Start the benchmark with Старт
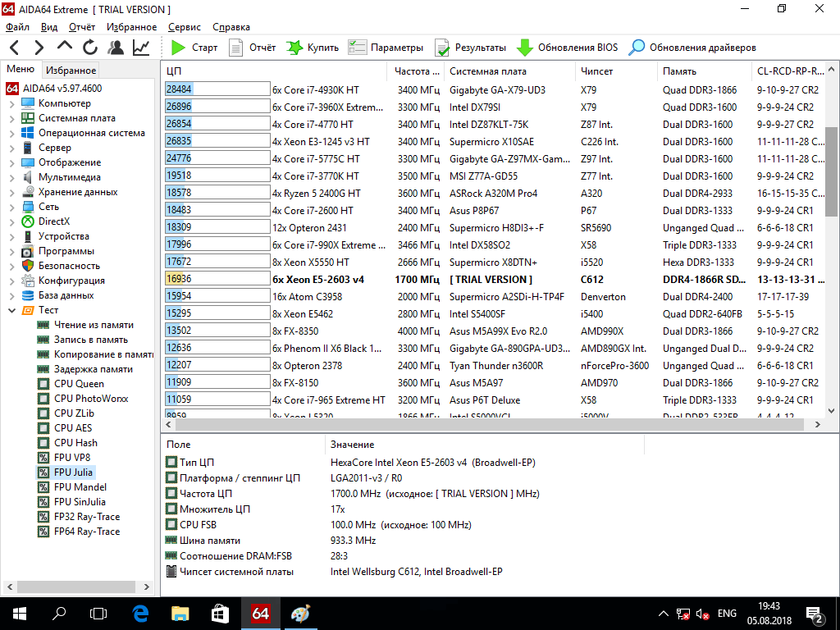 194,48
